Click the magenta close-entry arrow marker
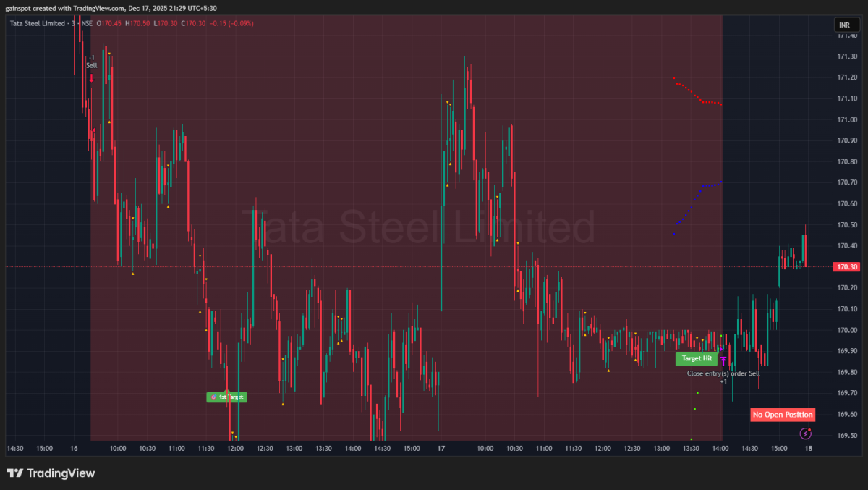The height and width of the screenshot is (490, 868). 723,360
